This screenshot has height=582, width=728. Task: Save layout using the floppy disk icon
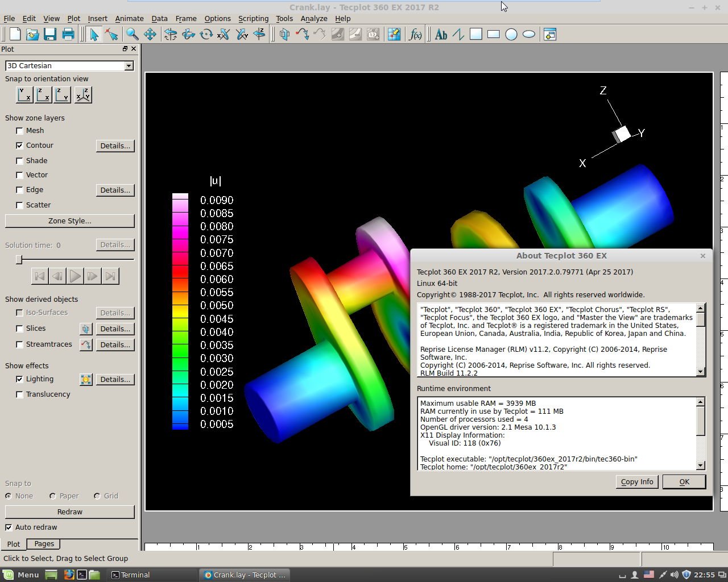coord(50,34)
